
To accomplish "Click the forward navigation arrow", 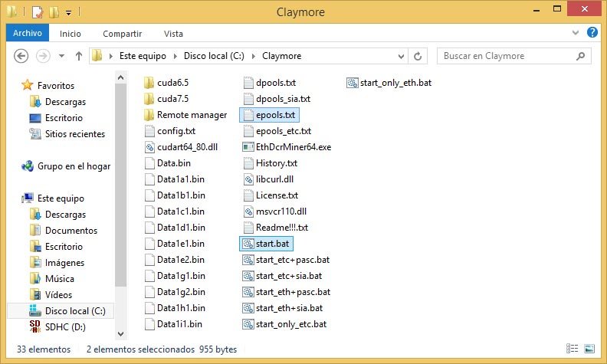I will pos(43,56).
